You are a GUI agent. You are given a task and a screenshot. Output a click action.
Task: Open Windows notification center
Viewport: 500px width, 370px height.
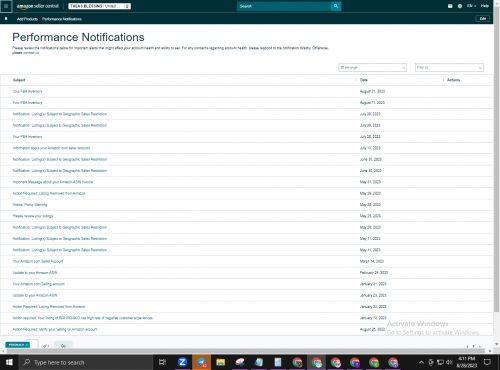487,362
